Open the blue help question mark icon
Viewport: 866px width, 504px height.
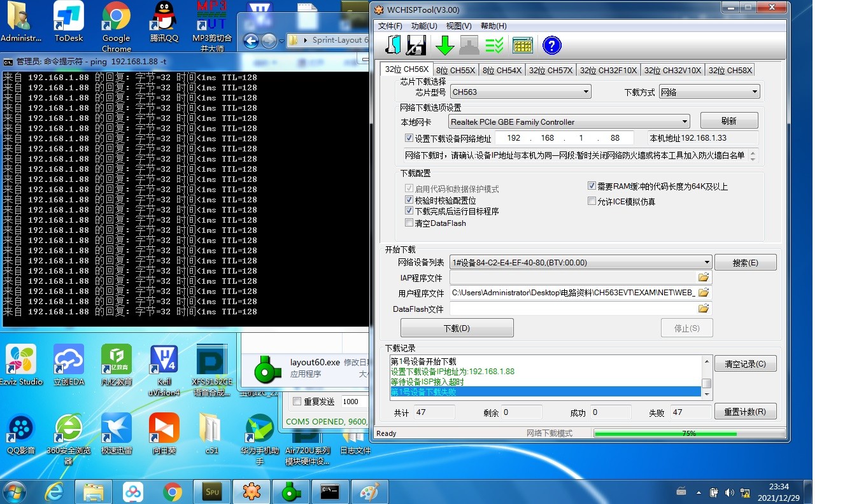coord(551,45)
